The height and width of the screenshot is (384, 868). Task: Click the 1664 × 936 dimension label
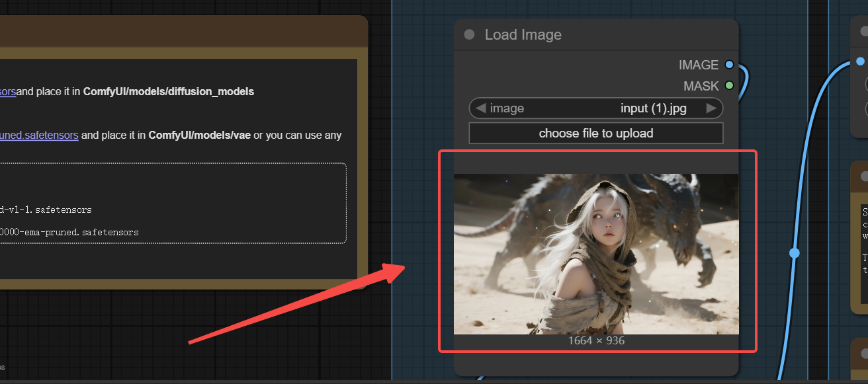pos(596,340)
